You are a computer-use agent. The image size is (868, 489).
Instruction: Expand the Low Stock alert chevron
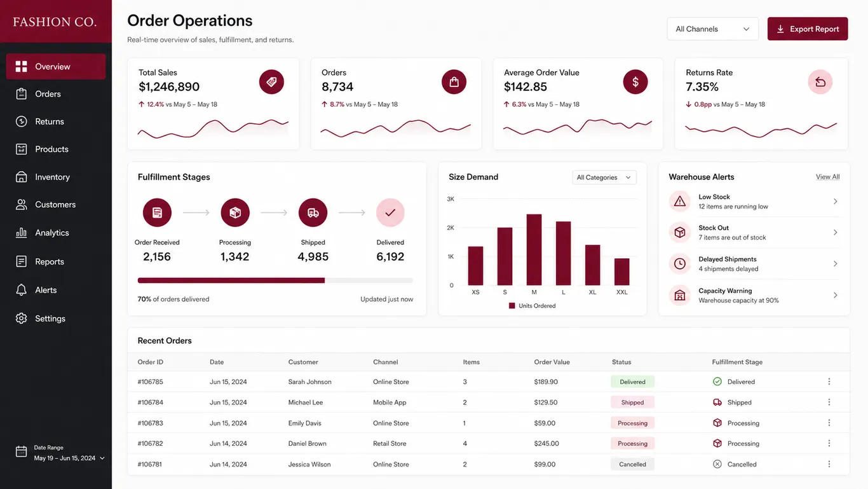point(835,202)
